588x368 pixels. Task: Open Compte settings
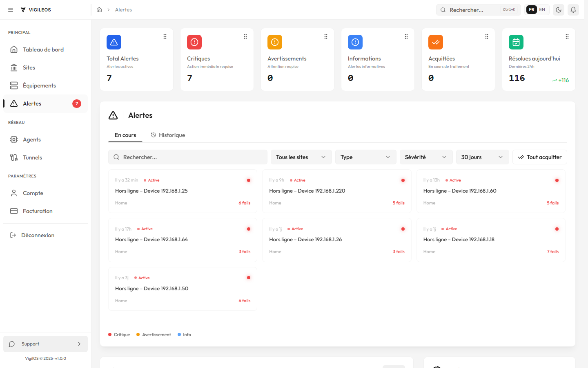pos(45,193)
